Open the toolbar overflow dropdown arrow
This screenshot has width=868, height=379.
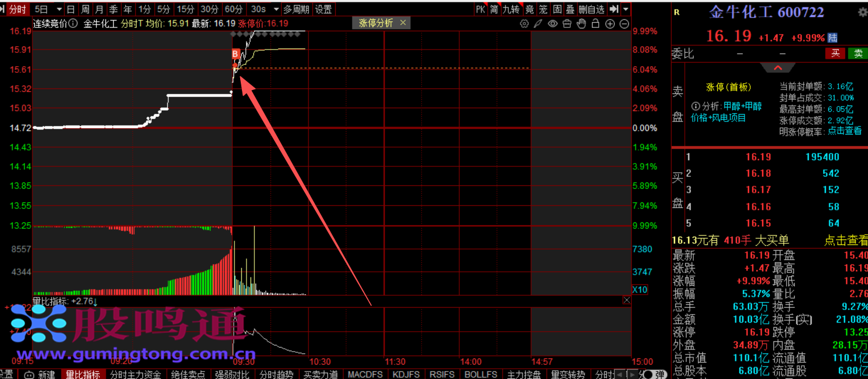click(626, 9)
